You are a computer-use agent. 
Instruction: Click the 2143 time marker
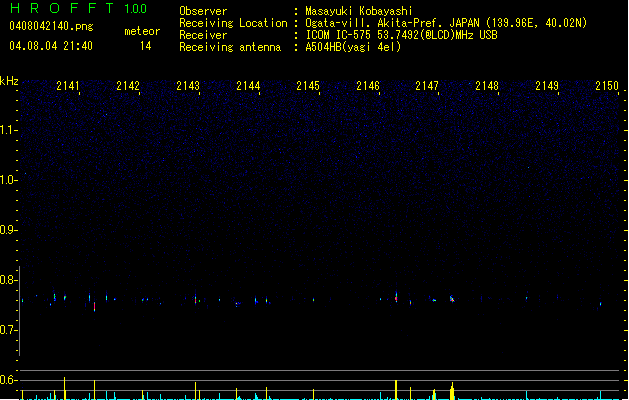pyautogui.click(x=188, y=86)
